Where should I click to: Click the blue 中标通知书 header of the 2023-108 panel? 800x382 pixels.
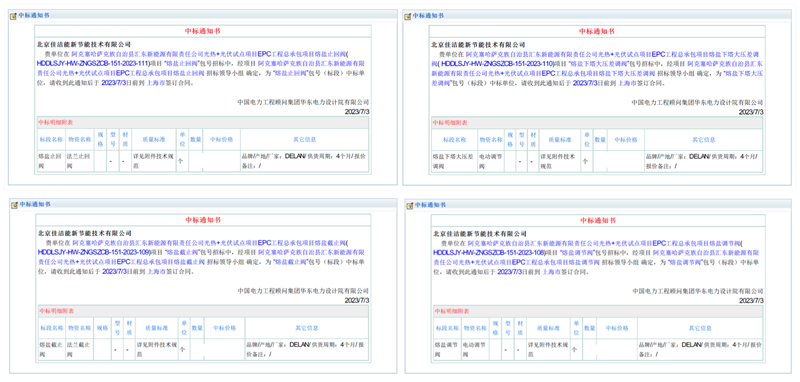pos(429,205)
